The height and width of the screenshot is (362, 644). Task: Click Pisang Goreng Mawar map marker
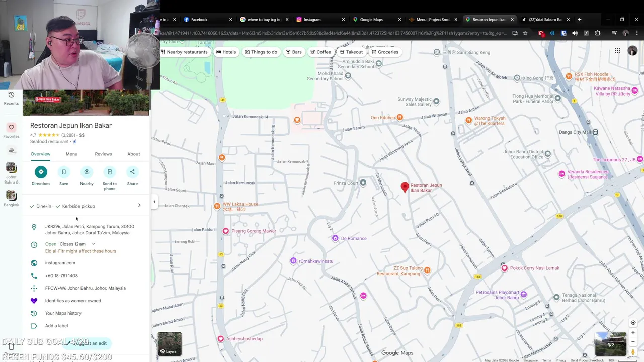[225, 231]
